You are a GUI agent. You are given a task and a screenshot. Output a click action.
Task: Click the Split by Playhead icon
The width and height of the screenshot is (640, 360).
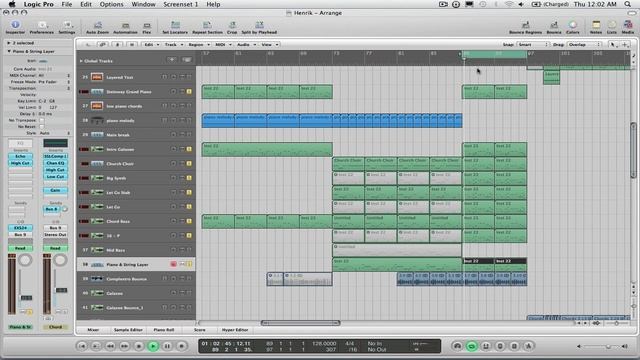click(x=259, y=25)
